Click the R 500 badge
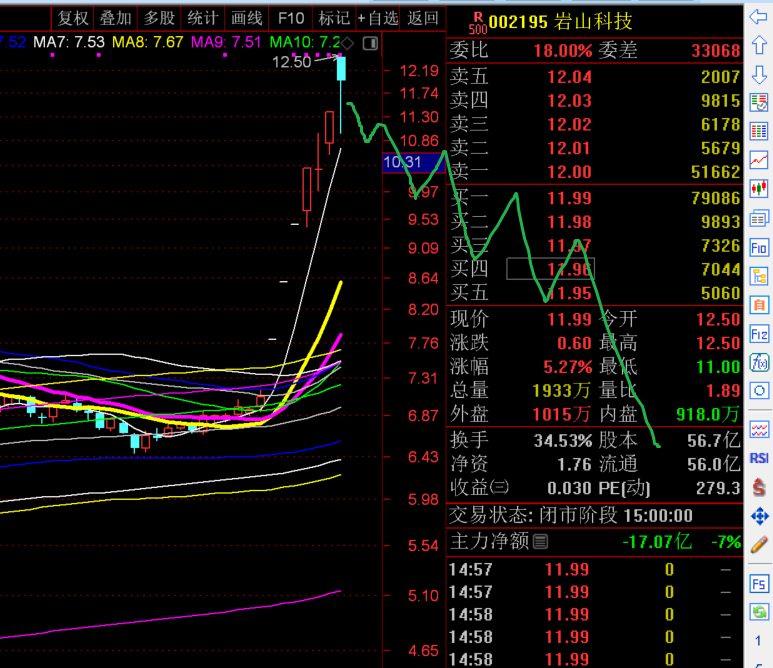The image size is (773, 668). coord(478,24)
